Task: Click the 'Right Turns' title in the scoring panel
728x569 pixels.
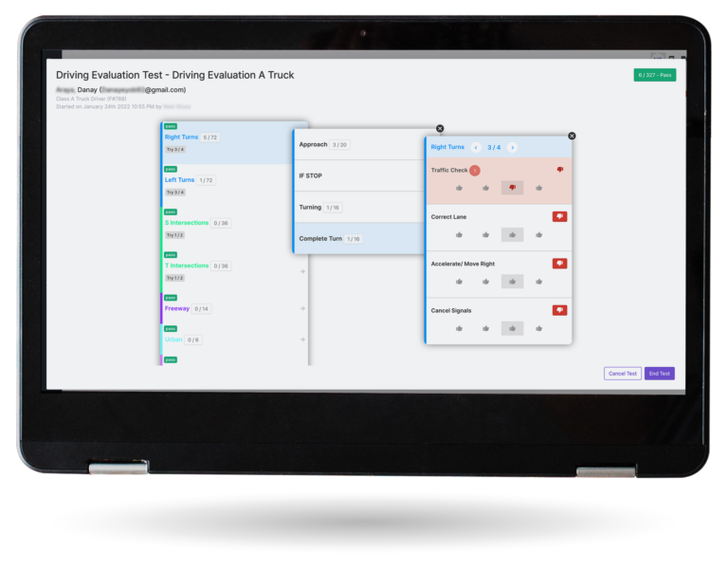Action: tap(447, 147)
